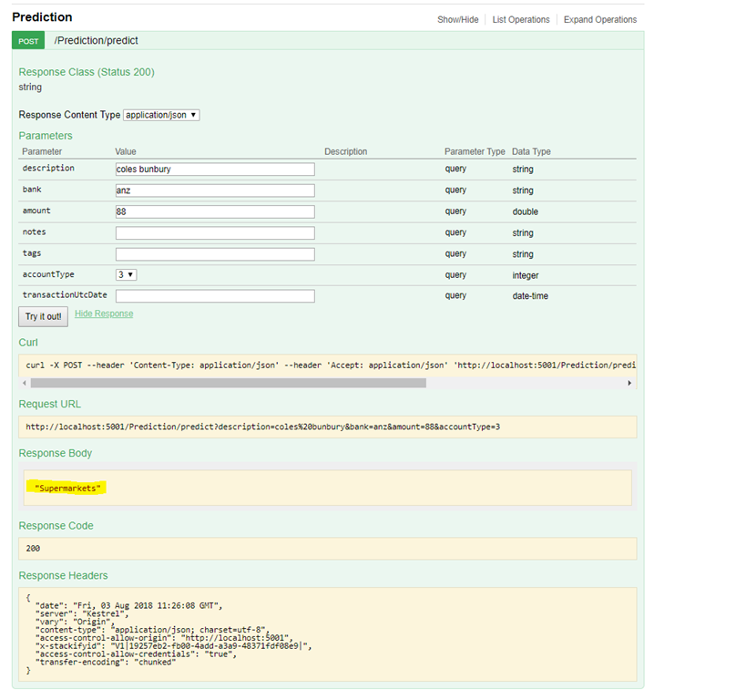Click the integer data type cell
Screen dimensions: 736x700
526,275
